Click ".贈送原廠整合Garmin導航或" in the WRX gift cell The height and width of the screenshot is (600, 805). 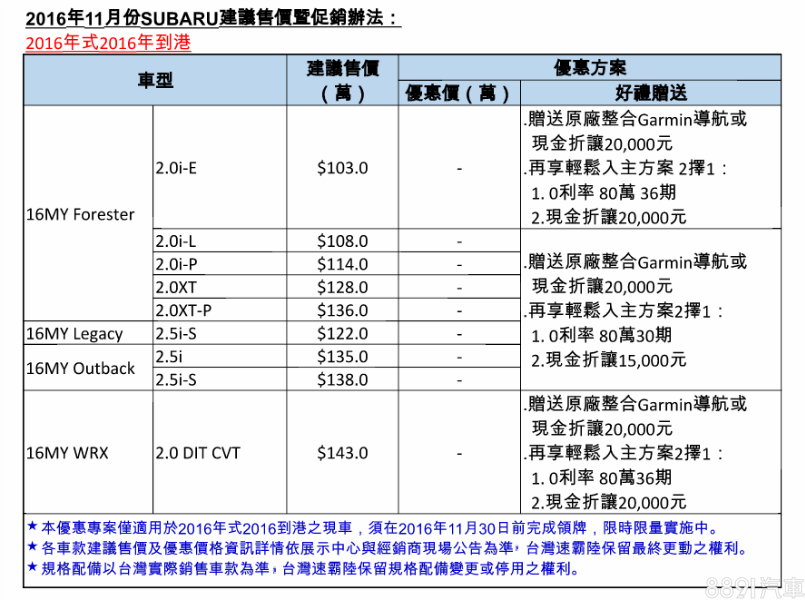tap(636, 404)
